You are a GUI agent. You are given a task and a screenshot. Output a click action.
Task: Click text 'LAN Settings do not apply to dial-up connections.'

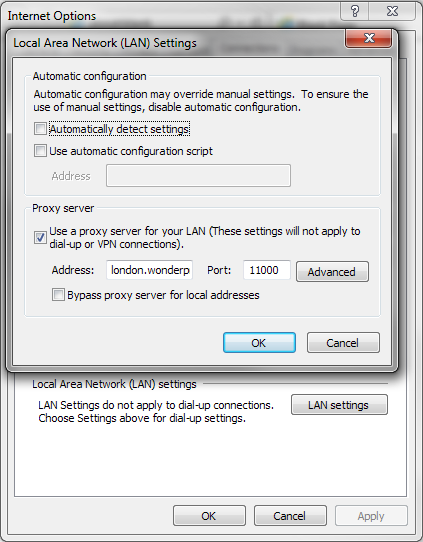156,405
